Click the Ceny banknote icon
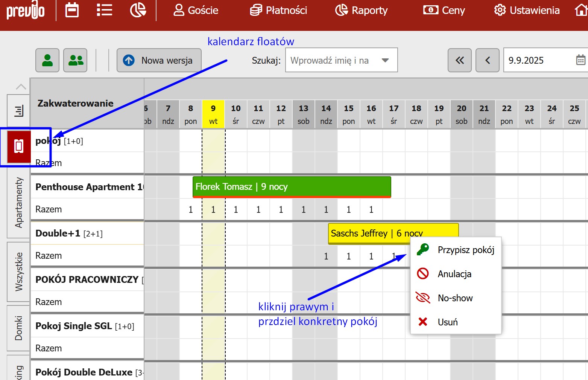588x380 pixels. pyautogui.click(x=431, y=10)
